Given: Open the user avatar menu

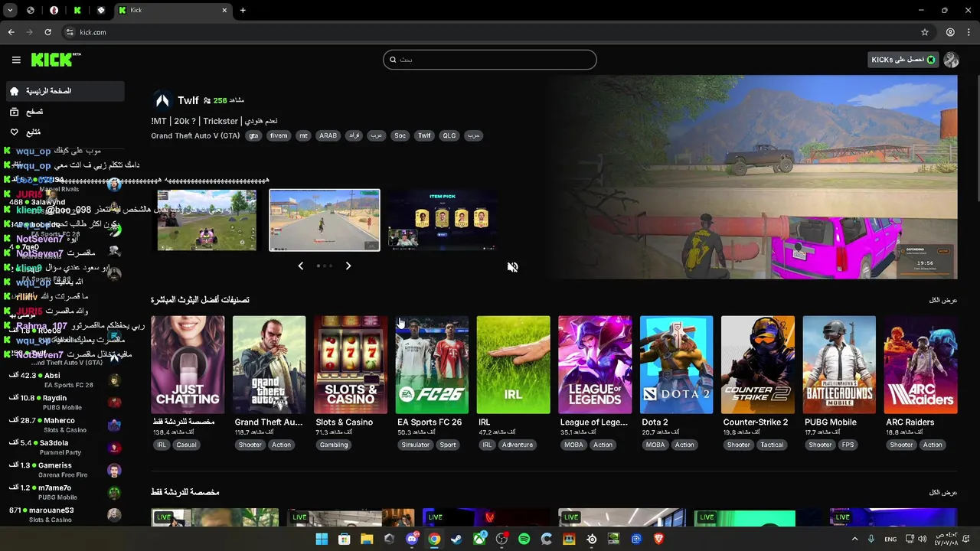Looking at the screenshot, I should pyautogui.click(x=952, y=60).
